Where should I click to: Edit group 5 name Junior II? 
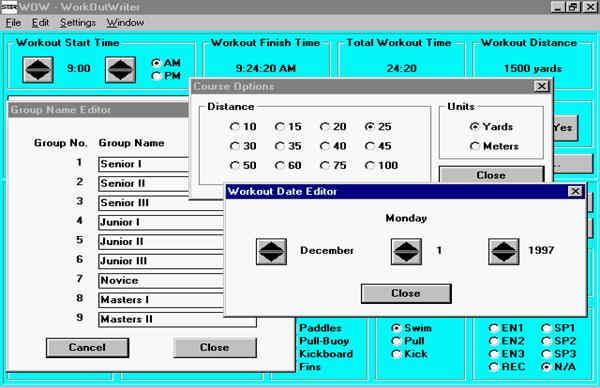pos(161,242)
